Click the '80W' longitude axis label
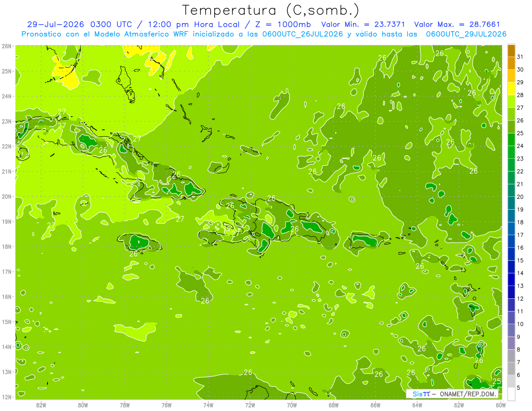Viewport: 532px width, 411px height. pyautogui.click(x=83, y=405)
